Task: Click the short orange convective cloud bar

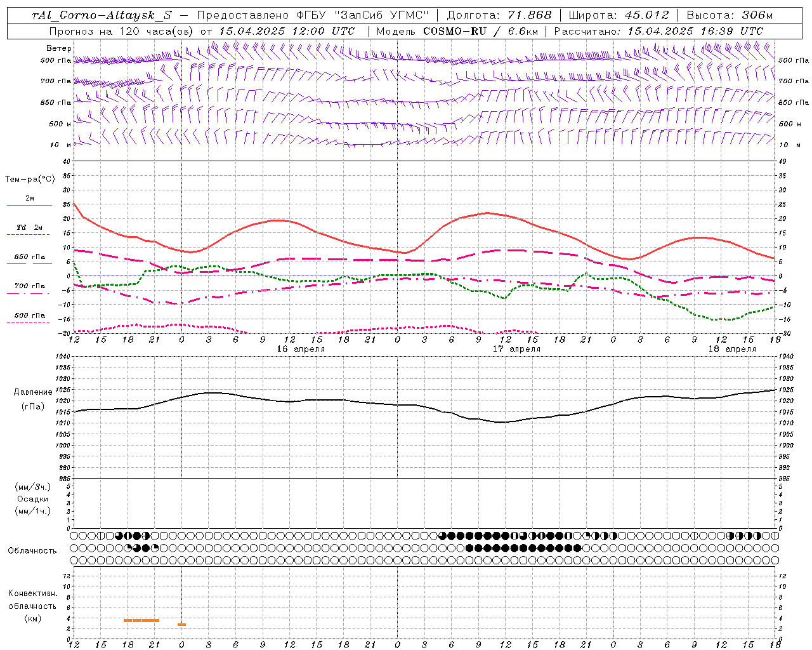Action: (182, 625)
